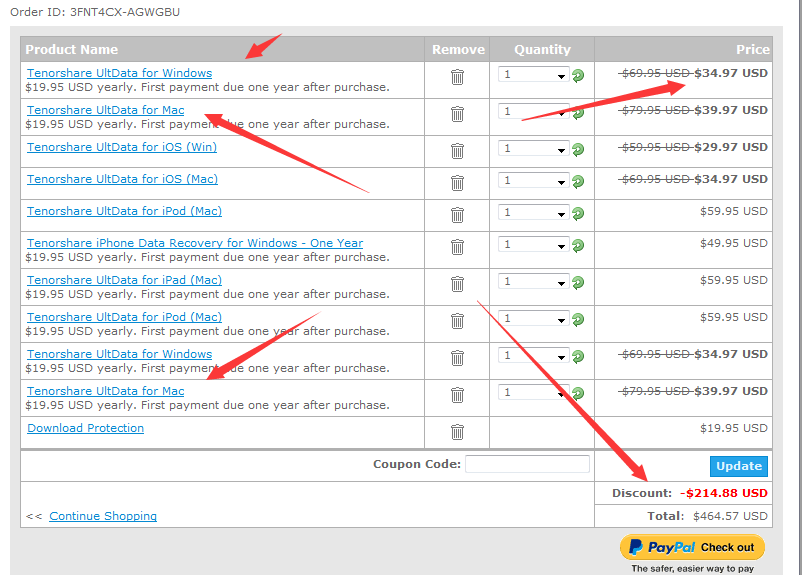Viewport: 802px width, 575px height.
Task: Click the $19.95 USD Download Protection price
Action: click(x=733, y=428)
